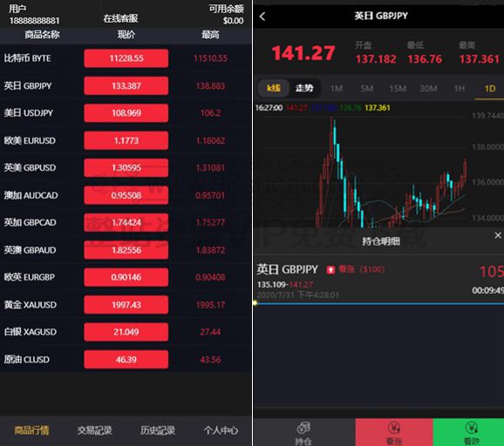Select the 5M timeframe tab

coord(367,89)
